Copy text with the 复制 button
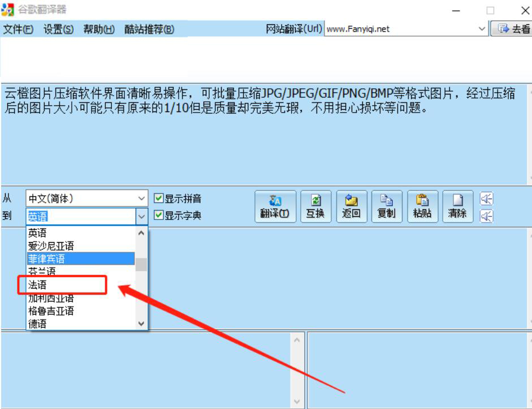This screenshot has width=532, height=409. coord(387,206)
